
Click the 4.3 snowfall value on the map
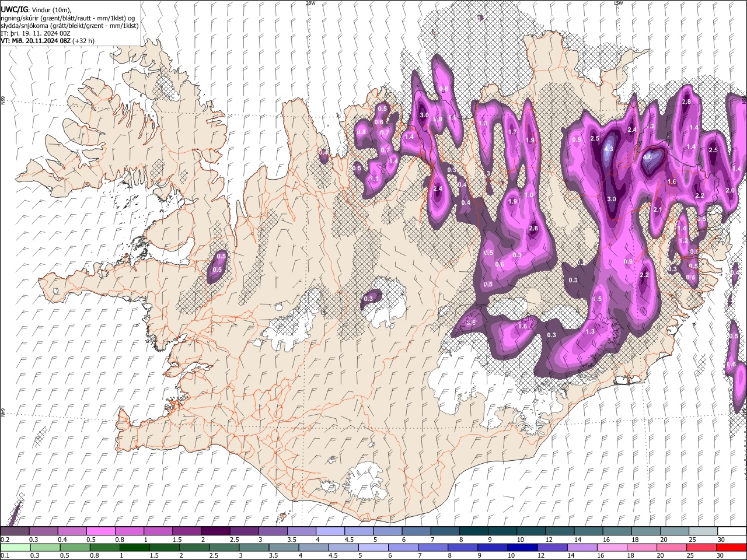[609, 149]
